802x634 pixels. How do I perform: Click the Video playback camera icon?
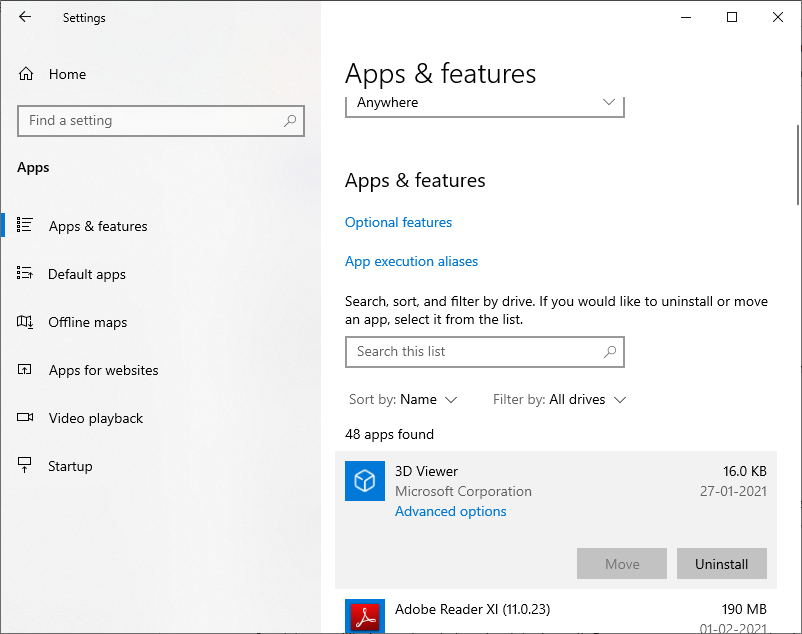25,417
